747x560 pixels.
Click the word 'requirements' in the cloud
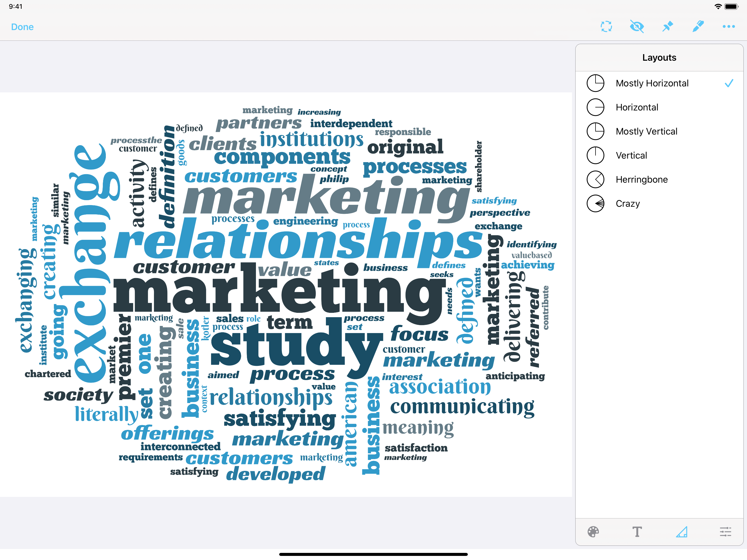[x=151, y=457]
